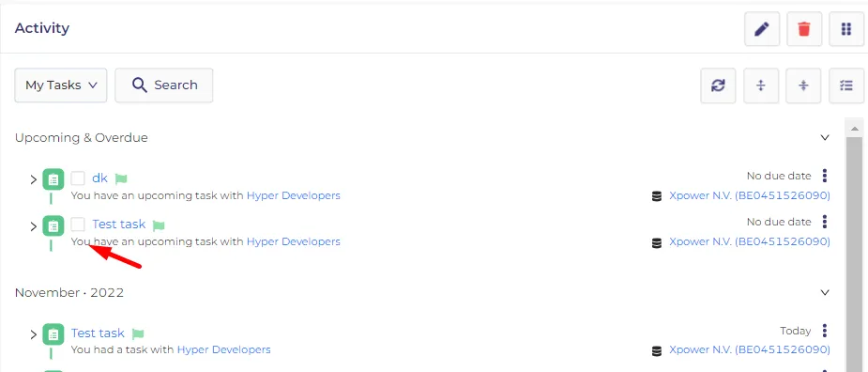Click the vertical scrollbar thumb
868x372 pixels.
click(x=854, y=254)
